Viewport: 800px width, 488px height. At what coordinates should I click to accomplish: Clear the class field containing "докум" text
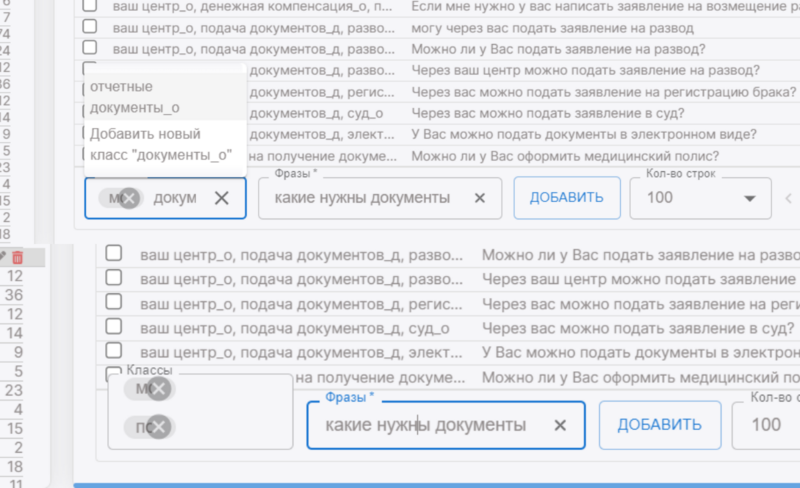(x=222, y=198)
